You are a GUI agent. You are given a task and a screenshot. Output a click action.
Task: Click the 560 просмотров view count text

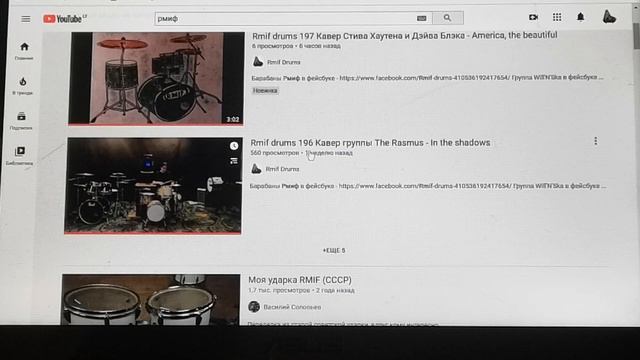[x=275, y=153]
